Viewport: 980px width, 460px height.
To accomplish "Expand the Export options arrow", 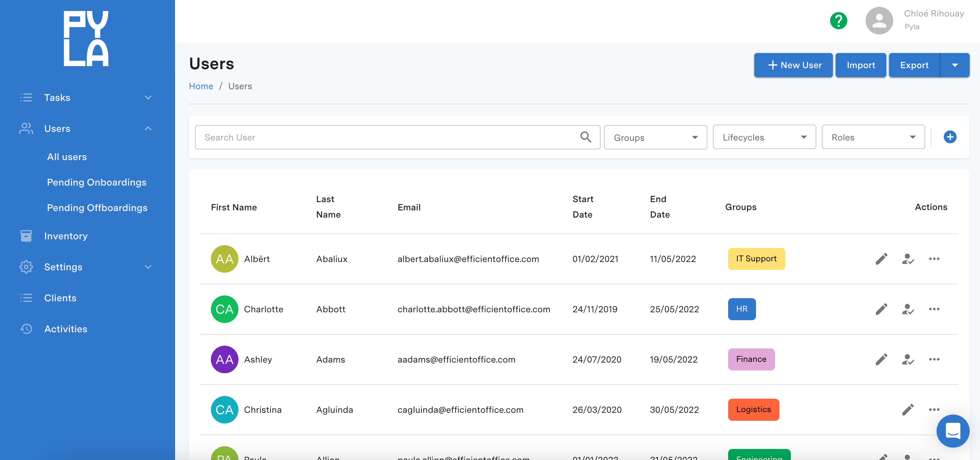I will coord(955,65).
